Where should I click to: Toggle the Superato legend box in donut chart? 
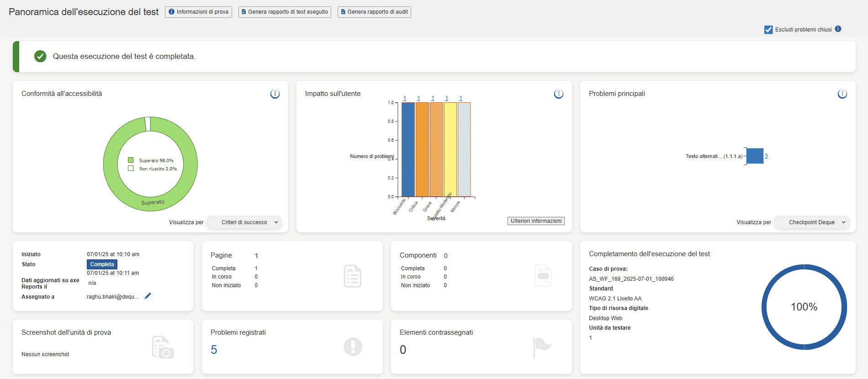click(131, 160)
